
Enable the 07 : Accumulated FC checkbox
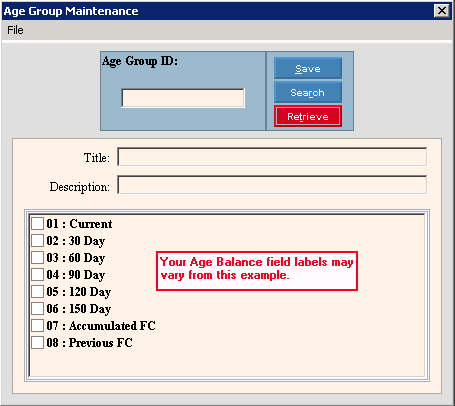click(x=37, y=325)
